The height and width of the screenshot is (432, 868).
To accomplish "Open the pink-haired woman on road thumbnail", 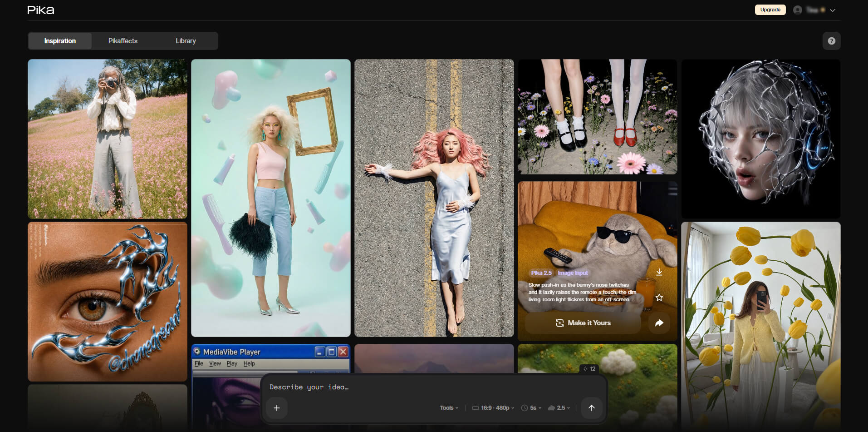I will [x=434, y=198].
